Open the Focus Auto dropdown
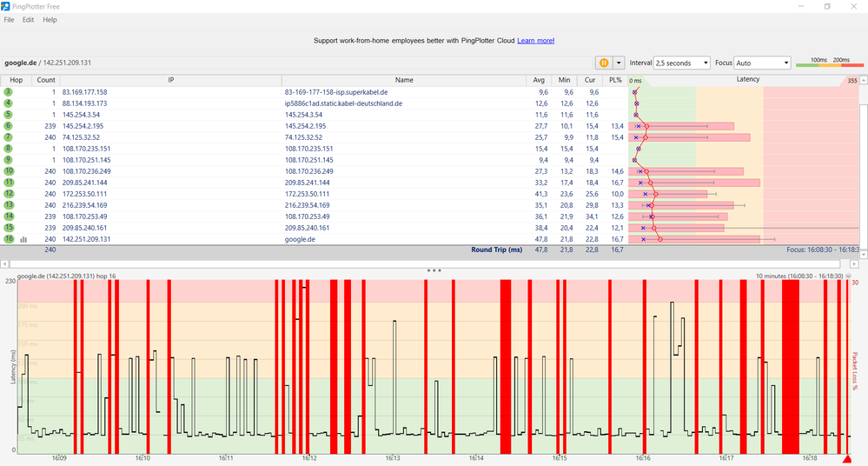 point(762,63)
